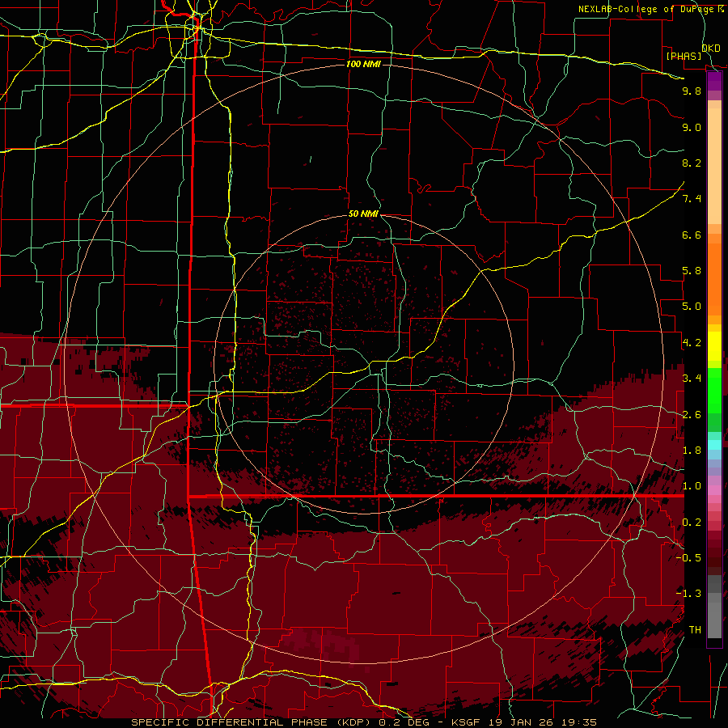Click the bright green segment of the color bar
The width and height of the screenshot is (728, 728).
(x=714, y=389)
